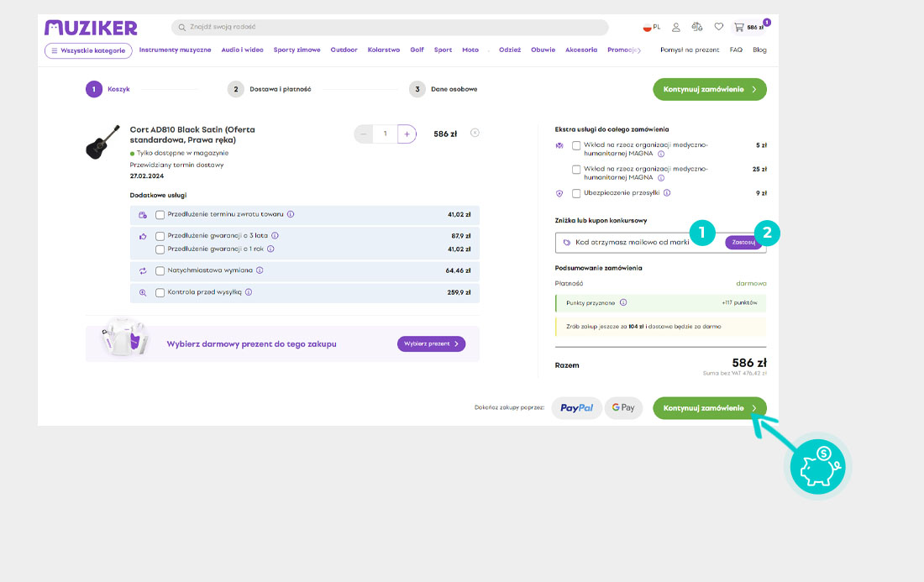Open the Wszystkie kategorie menu

pos(88,50)
